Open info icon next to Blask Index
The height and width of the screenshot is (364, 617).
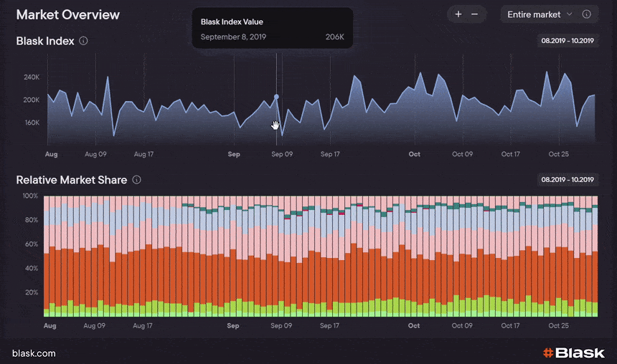(x=84, y=41)
